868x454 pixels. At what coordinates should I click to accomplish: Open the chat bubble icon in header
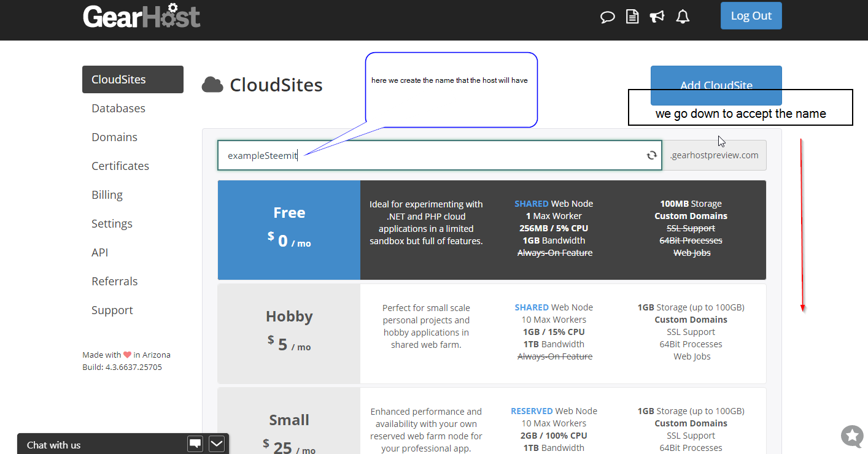pos(607,17)
